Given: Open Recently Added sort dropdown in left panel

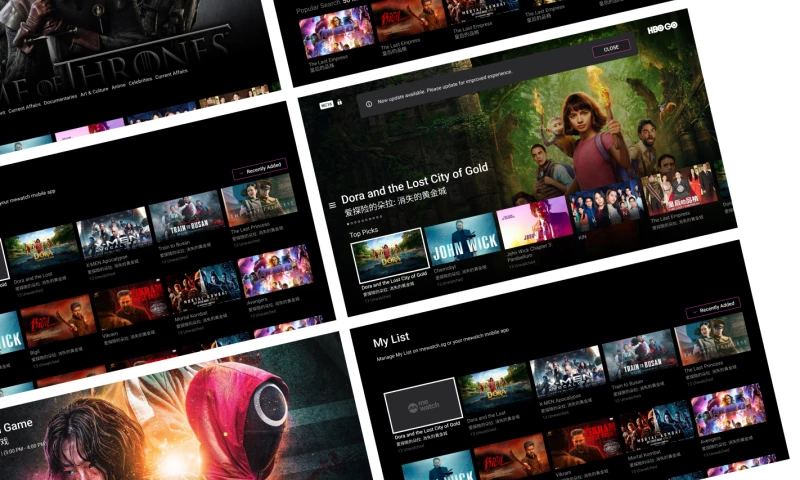Looking at the screenshot, I should [x=259, y=168].
